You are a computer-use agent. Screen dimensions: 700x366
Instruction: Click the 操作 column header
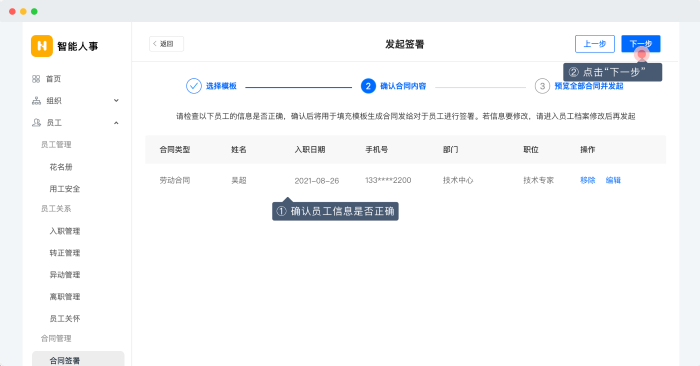[x=588, y=150]
